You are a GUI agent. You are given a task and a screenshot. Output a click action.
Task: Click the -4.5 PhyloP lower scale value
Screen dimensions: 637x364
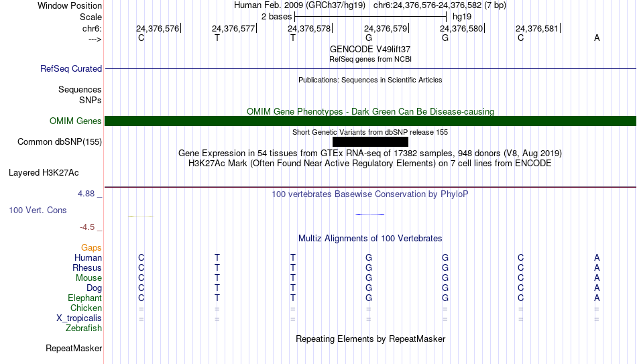[x=87, y=227]
